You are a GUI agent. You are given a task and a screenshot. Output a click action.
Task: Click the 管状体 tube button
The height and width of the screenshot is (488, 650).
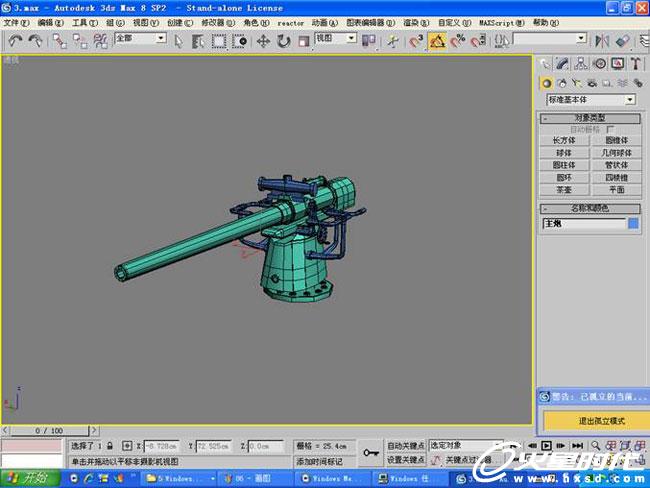pos(616,165)
